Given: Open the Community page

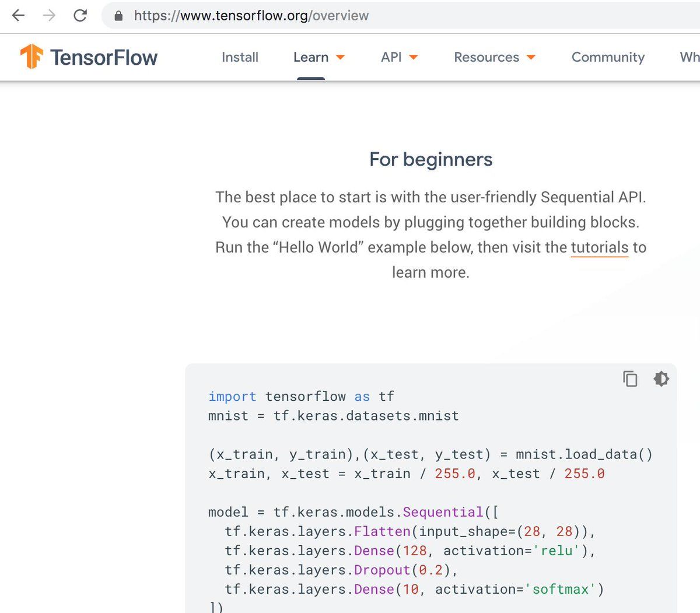Looking at the screenshot, I should [608, 57].
